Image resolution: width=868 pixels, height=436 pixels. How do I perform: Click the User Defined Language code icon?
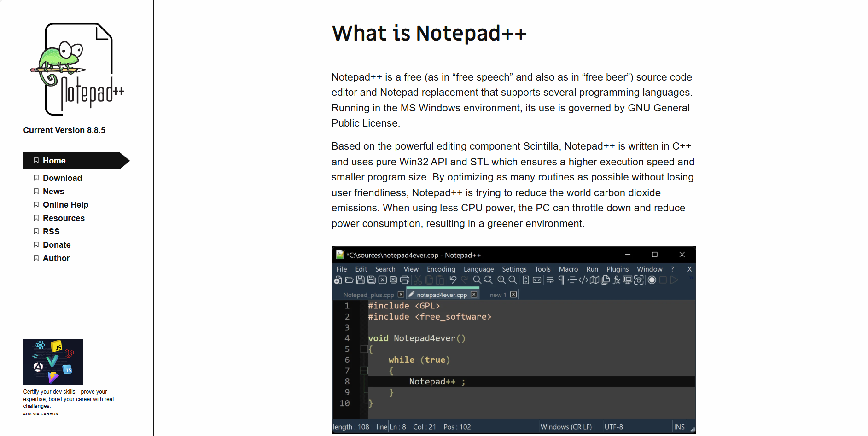point(583,280)
